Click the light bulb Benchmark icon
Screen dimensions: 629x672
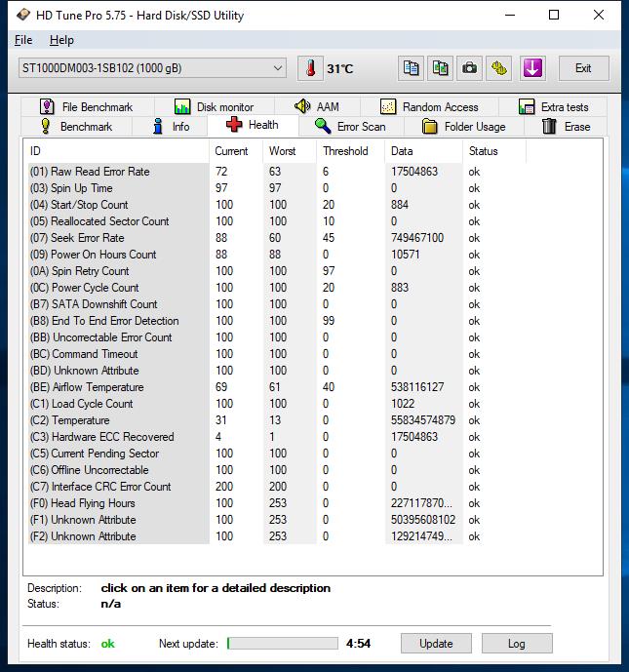click(x=46, y=127)
